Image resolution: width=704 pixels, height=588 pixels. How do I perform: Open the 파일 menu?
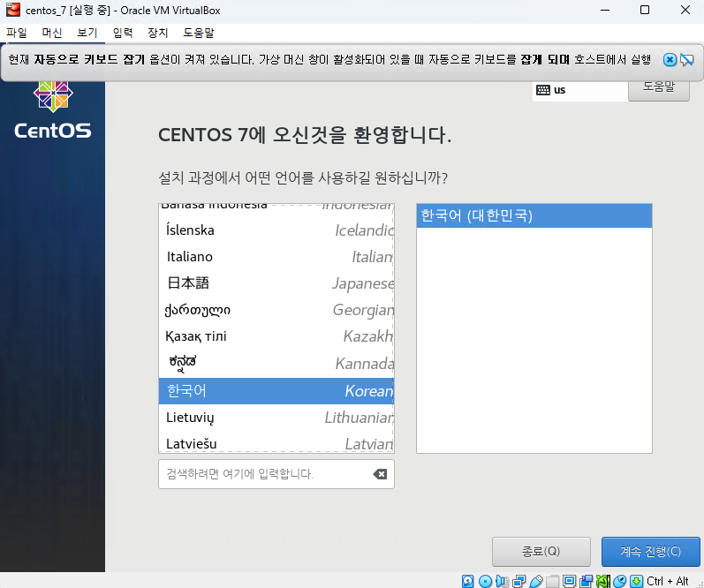[x=17, y=33]
